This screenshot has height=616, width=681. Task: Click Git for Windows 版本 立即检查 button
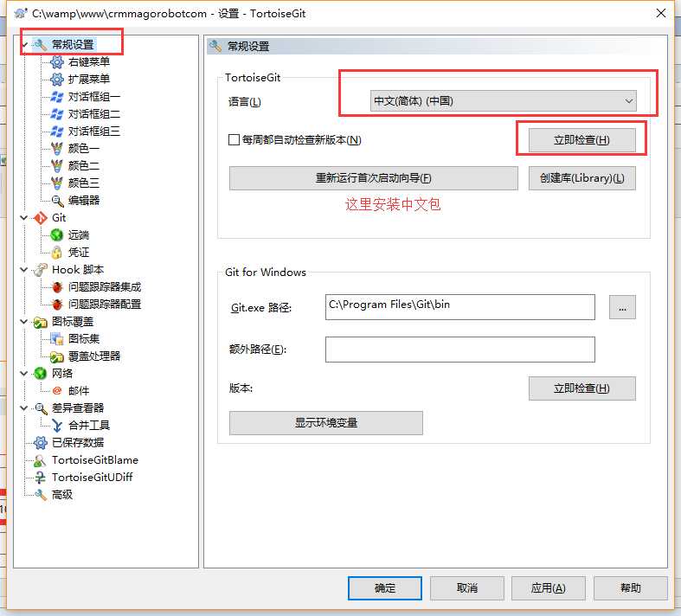[581, 388]
